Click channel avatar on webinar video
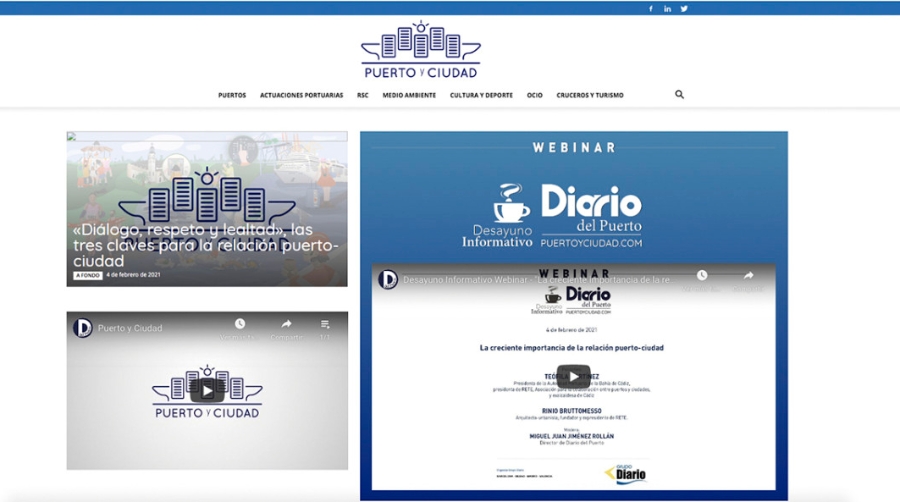Screen dimensions: 900x502 pyautogui.click(x=388, y=279)
